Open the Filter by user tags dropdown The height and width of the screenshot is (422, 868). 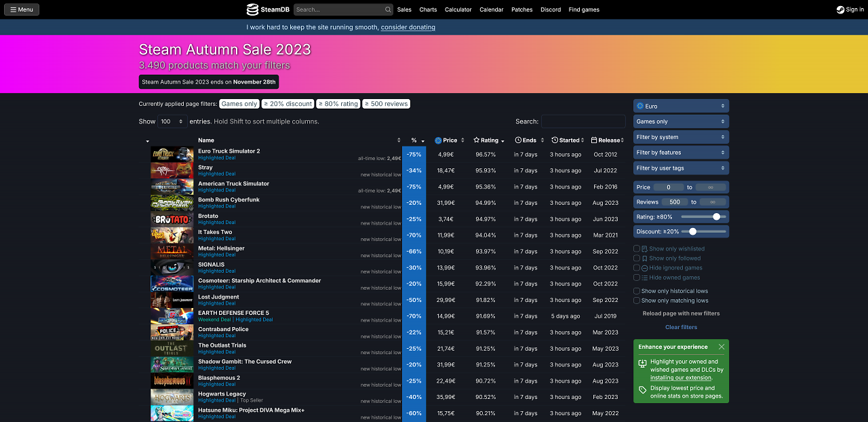[x=681, y=168]
